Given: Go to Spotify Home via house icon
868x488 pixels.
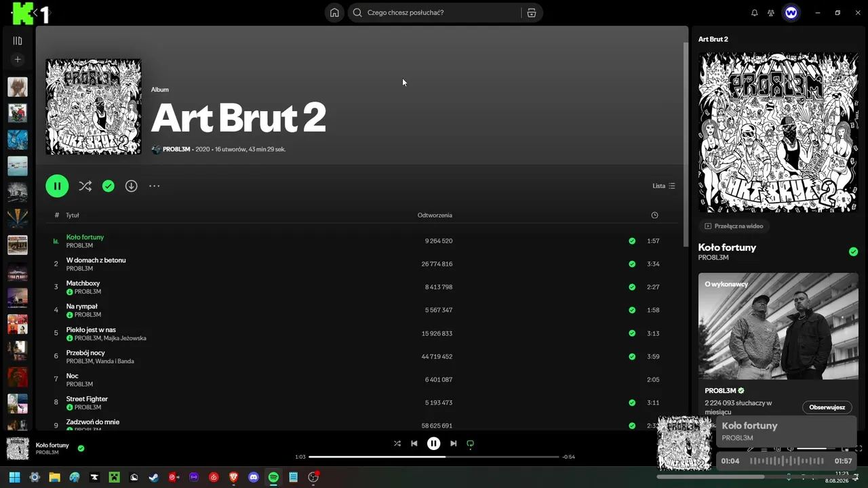Looking at the screenshot, I should point(334,12).
